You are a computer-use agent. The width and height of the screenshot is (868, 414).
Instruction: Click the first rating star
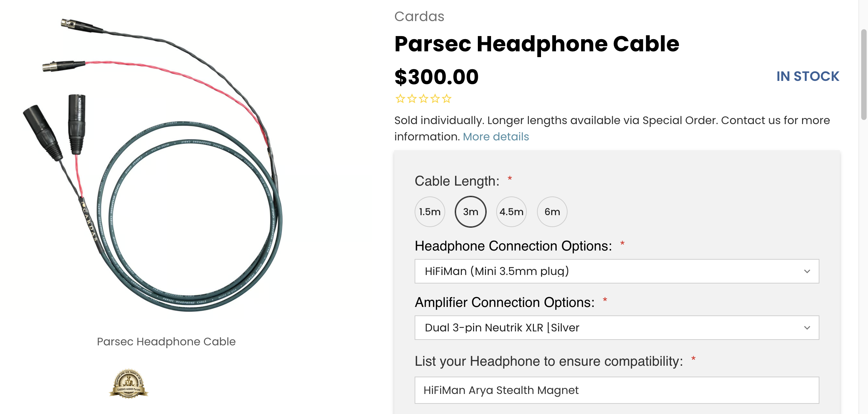coord(400,99)
